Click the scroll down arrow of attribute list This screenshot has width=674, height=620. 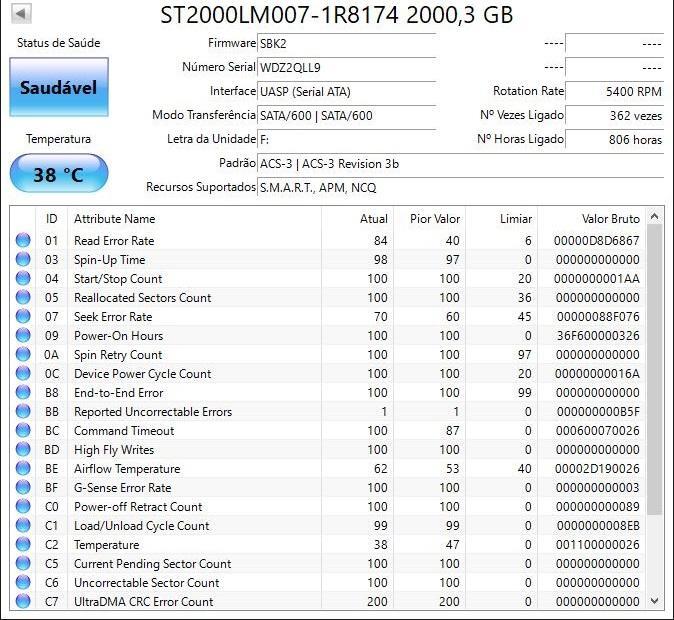pos(655,601)
